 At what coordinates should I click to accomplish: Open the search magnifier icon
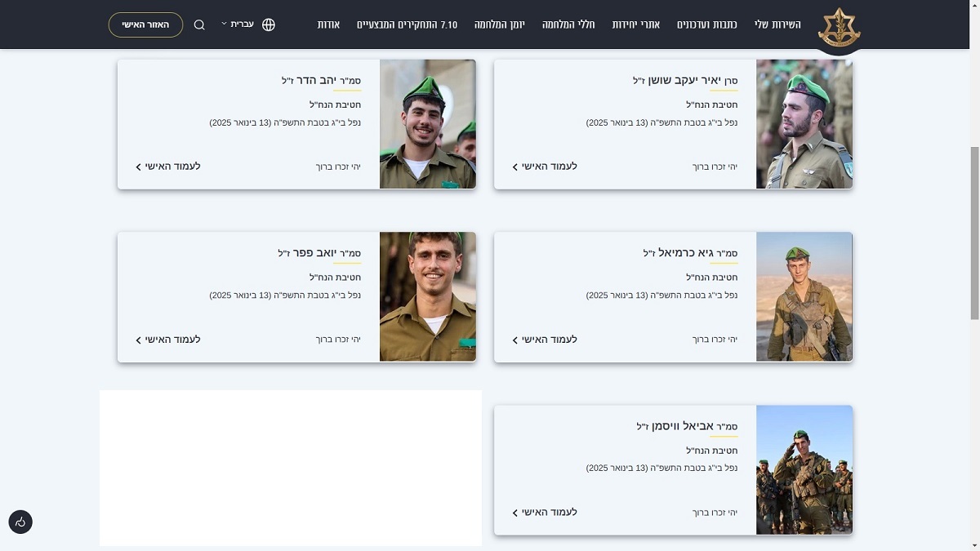tap(199, 24)
